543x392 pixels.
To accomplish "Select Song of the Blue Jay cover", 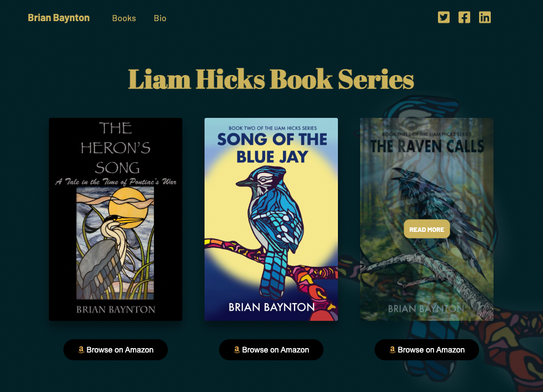I will (271, 220).
